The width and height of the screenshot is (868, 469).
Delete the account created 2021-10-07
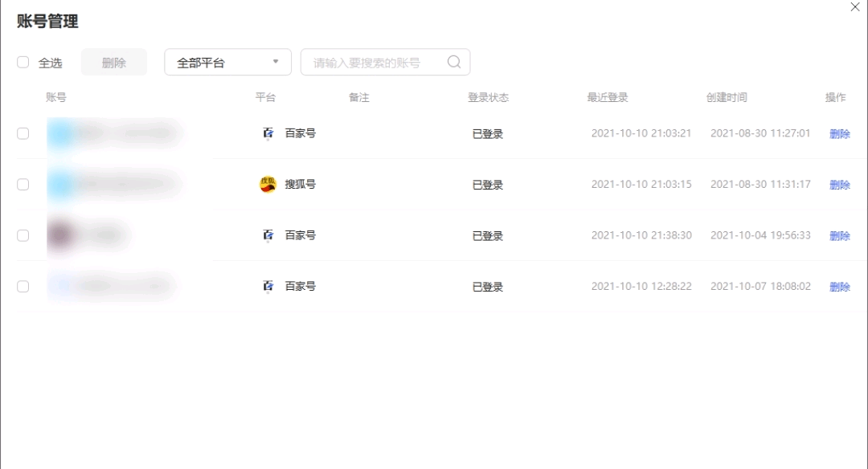839,287
